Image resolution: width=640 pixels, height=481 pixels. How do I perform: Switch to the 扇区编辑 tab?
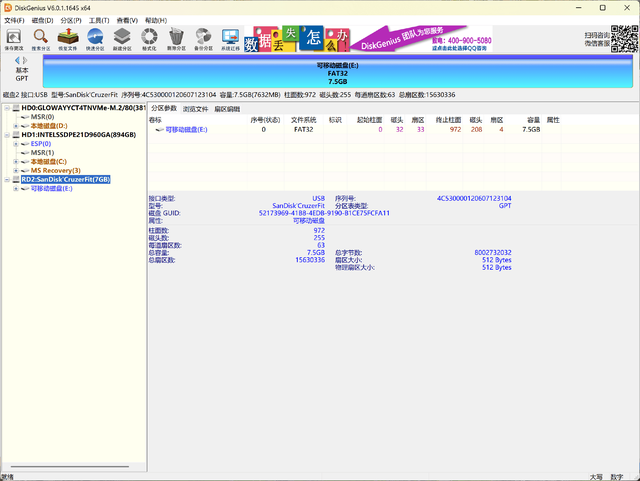tap(227, 109)
